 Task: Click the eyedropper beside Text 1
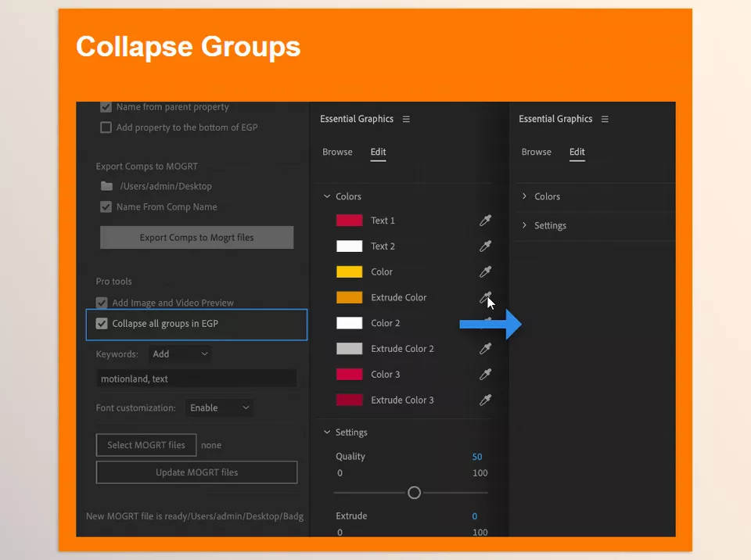click(485, 221)
